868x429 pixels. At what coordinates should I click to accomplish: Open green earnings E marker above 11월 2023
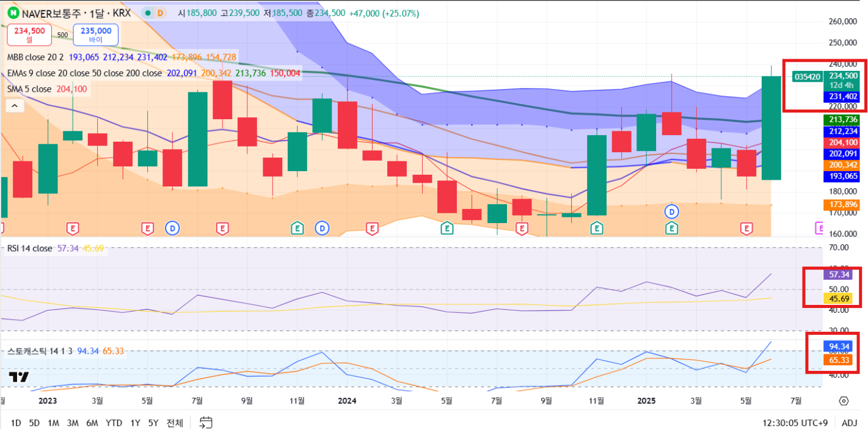pos(297,229)
